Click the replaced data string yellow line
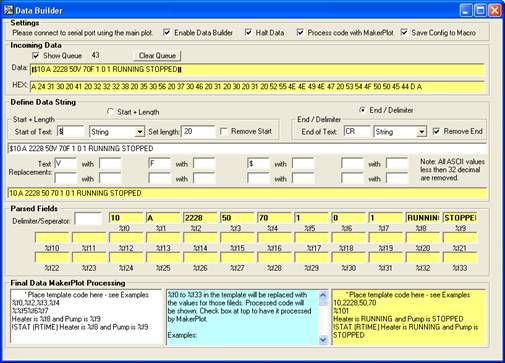This screenshot has width=505, height=363. coord(247,193)
